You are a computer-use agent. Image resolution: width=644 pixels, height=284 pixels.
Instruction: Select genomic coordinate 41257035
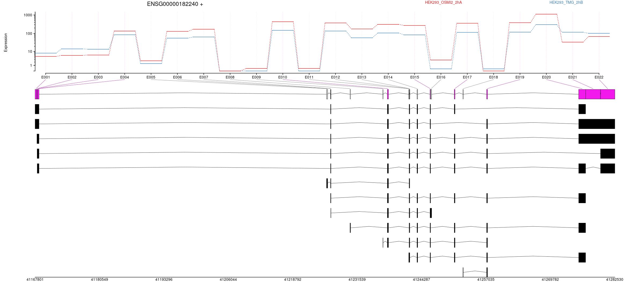pyautogui.click(x=486, y=280)
